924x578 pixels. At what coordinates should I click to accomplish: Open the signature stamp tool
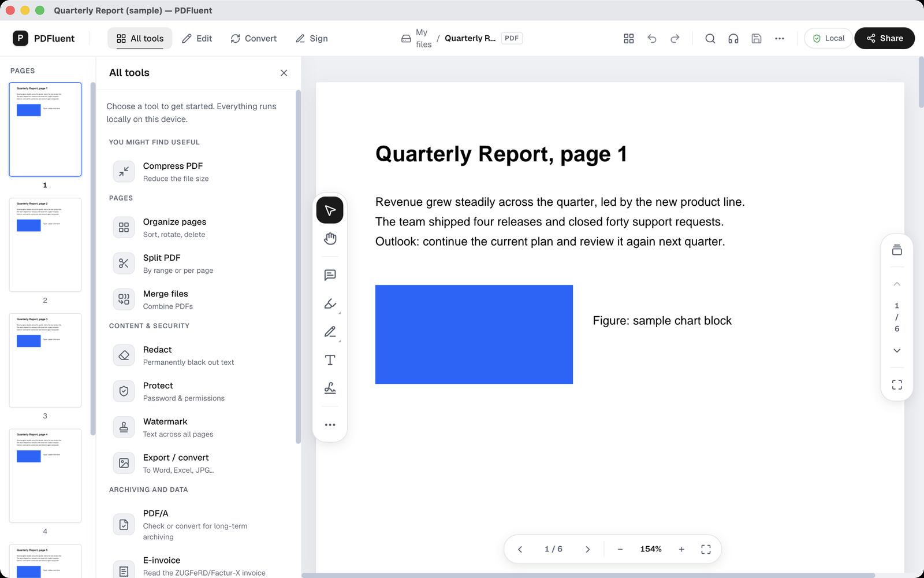tap(330, 388)
